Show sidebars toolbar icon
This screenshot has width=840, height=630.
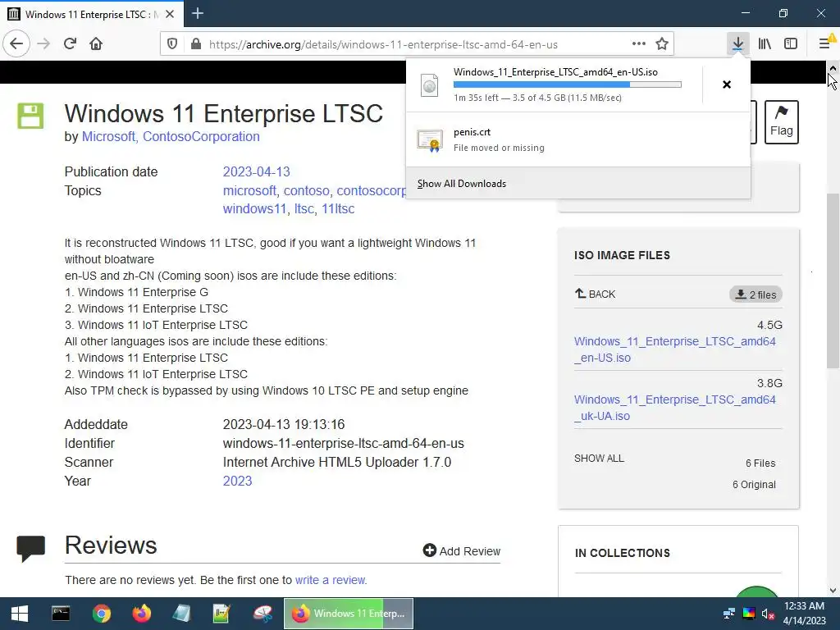pos(791,44)
